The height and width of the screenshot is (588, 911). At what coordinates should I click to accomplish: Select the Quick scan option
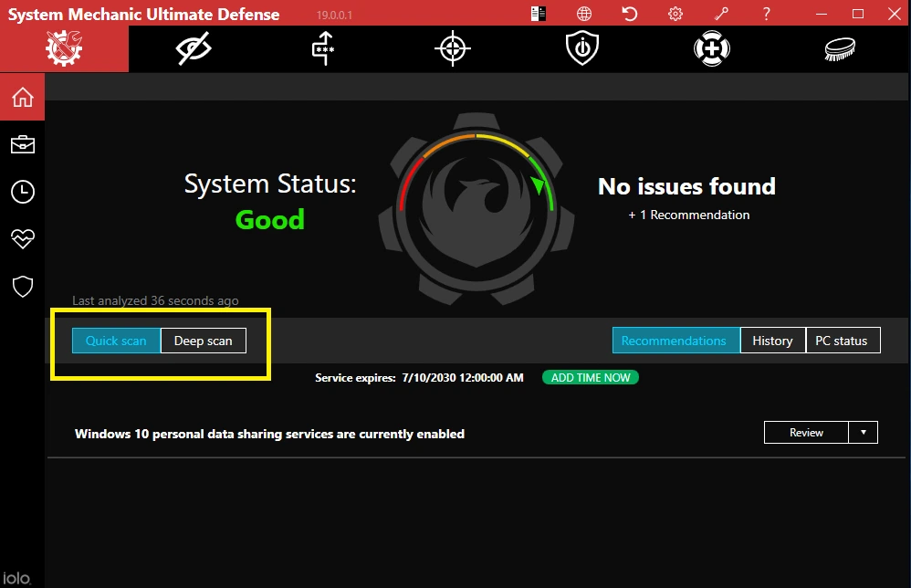116,341
